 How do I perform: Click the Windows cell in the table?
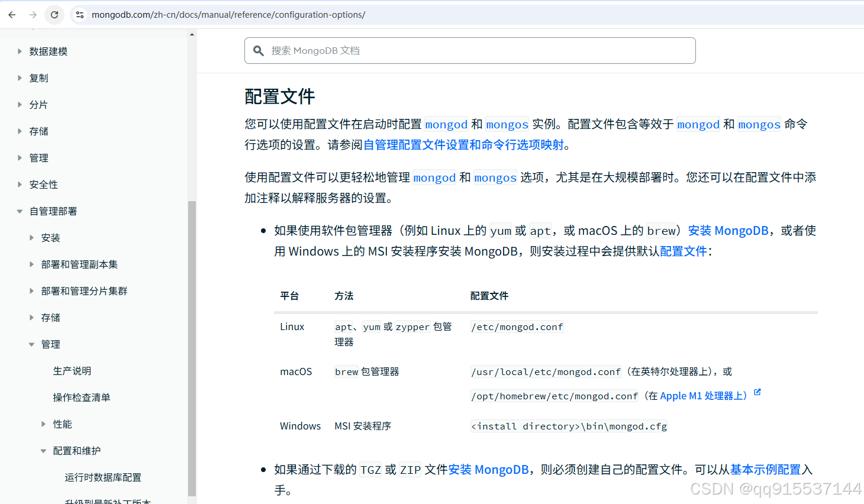tap(301, 426)
